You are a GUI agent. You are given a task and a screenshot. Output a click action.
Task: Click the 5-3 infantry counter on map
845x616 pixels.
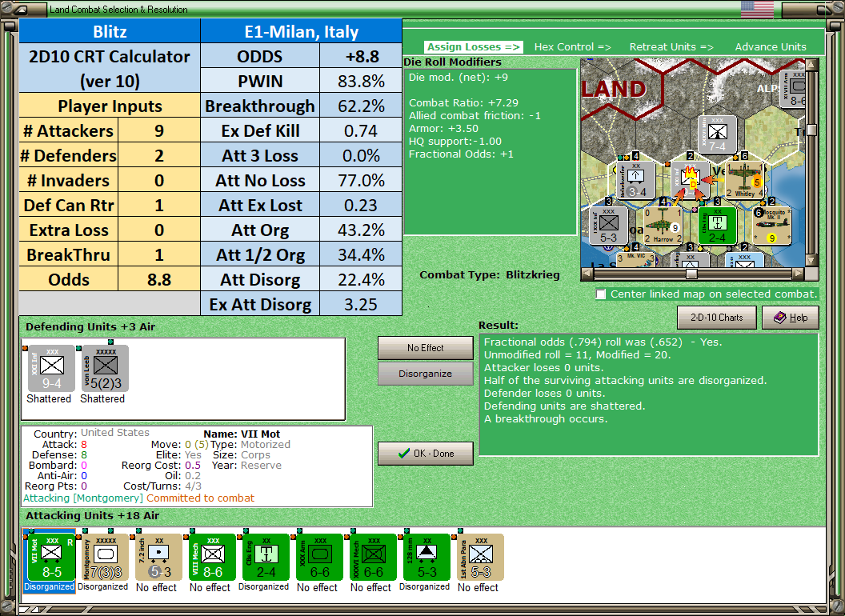tap(608, 226)
